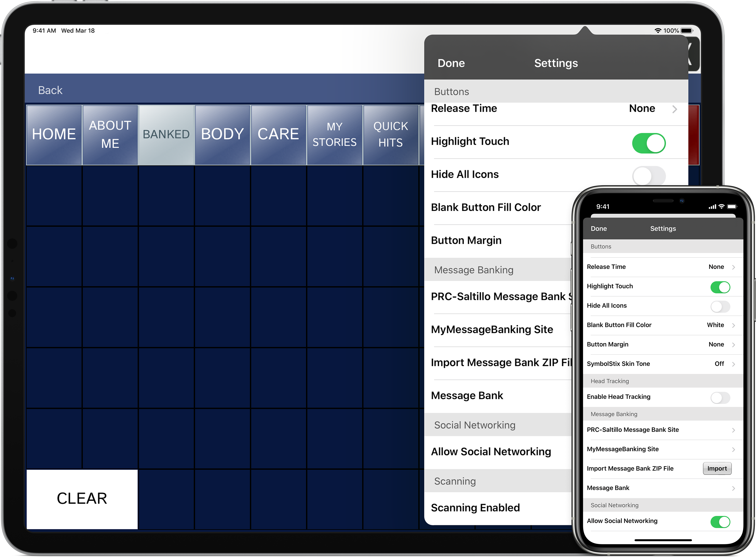
Task: Tap the BANKED category button
Action: pos(167,134)
